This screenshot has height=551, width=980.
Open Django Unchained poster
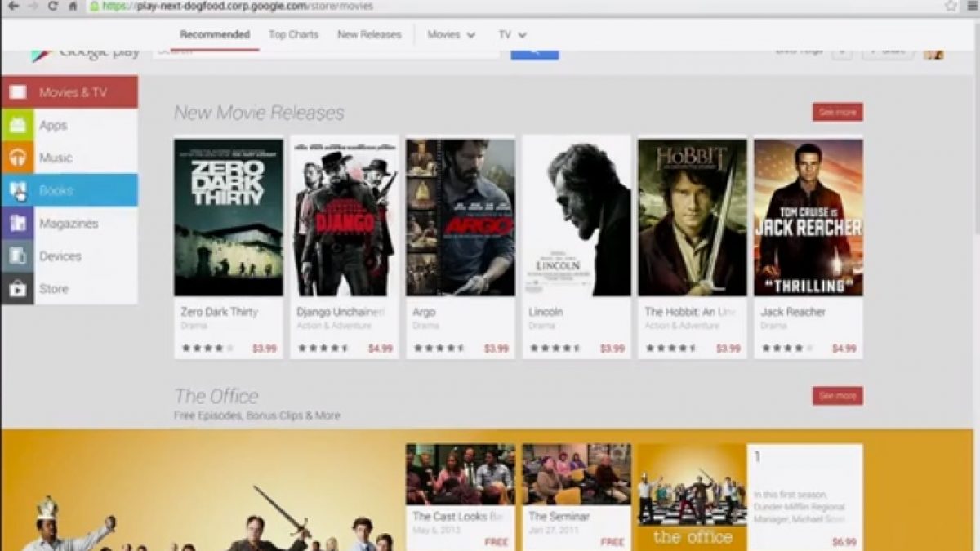pos(345,217)
